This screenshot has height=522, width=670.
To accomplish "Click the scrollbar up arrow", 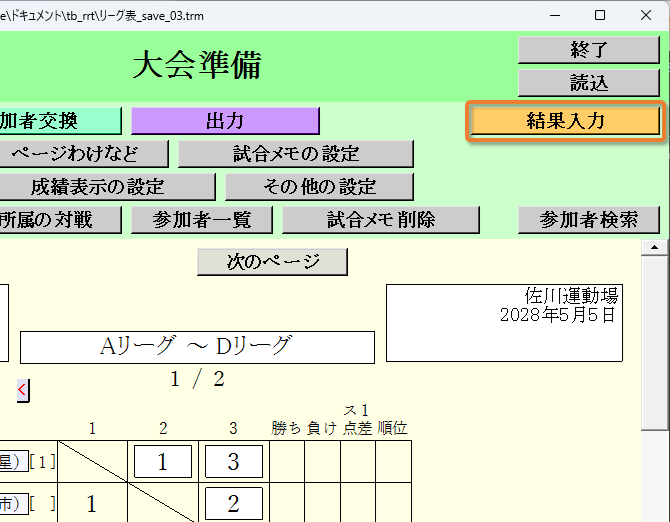I will tap(654, 247).
